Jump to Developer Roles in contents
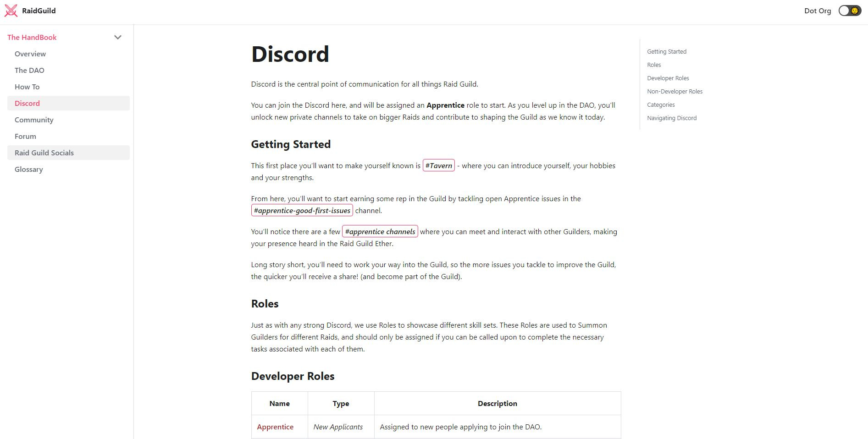 [668, 78]
